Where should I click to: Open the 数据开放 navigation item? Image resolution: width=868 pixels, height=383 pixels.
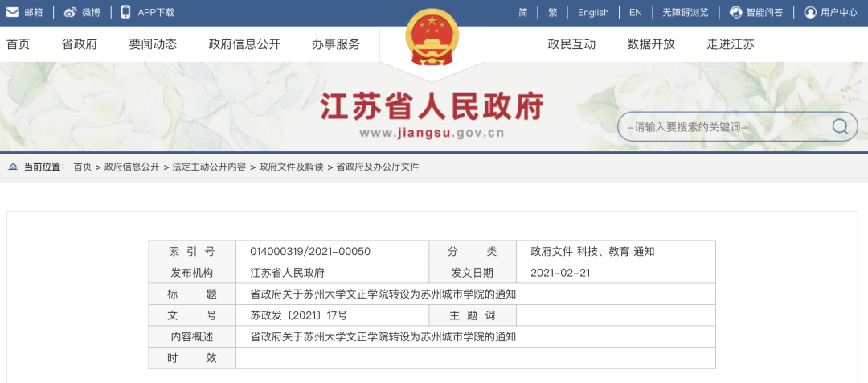651,44
